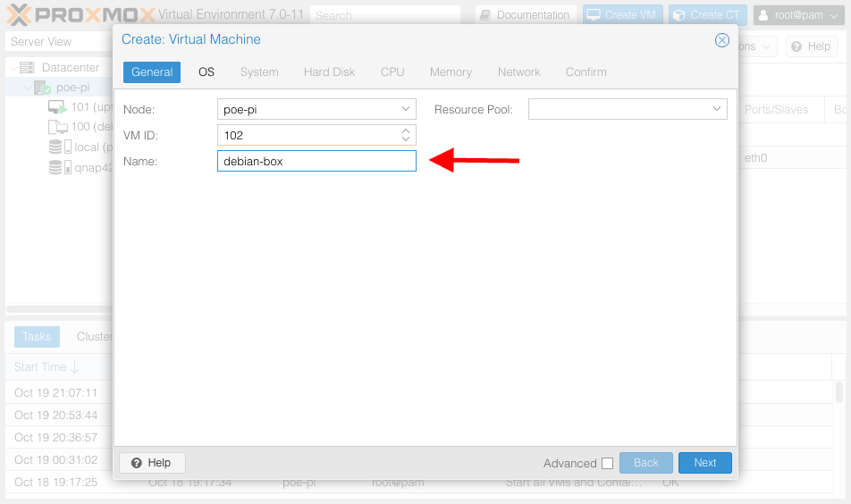Close the Create Virtual Machine dialog
The image size is (851, 504).
(722, 40)
